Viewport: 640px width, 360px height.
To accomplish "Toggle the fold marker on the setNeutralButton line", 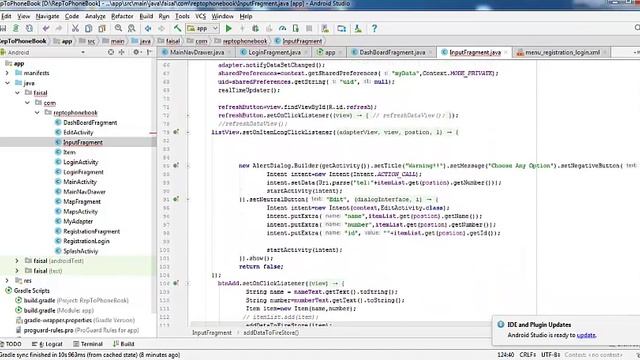I will pyautogui.click(x=188, y=199).
